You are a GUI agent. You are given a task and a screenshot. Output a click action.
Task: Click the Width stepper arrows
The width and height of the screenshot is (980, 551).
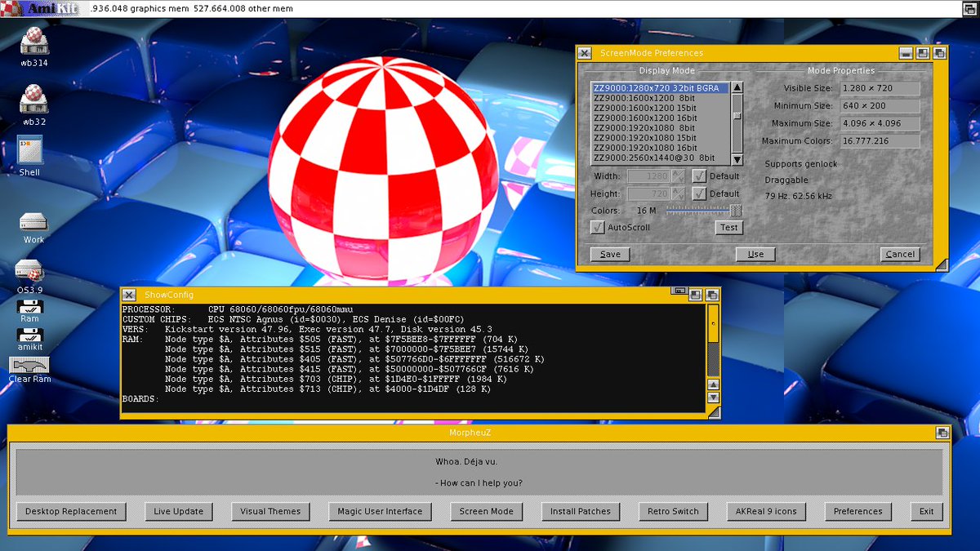tap(678, 176)
